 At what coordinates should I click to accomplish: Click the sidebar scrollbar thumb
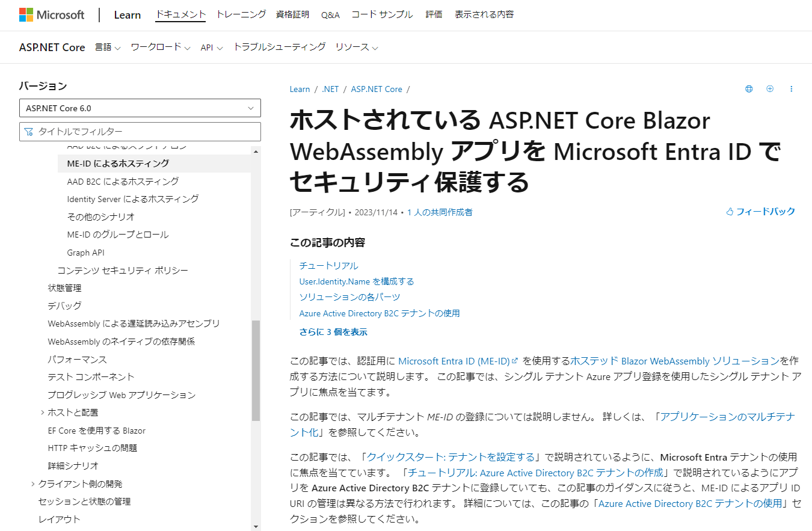(x=256, y=370)
